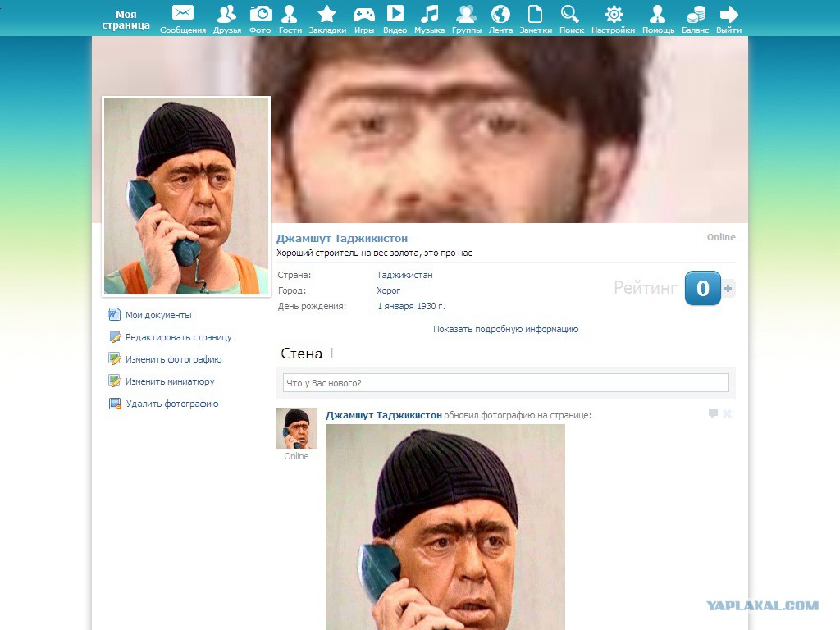Viewport: 840px width, 630px height.
Task: Click the Изменить миниатюру icon
Action: (x=115, y=381)
